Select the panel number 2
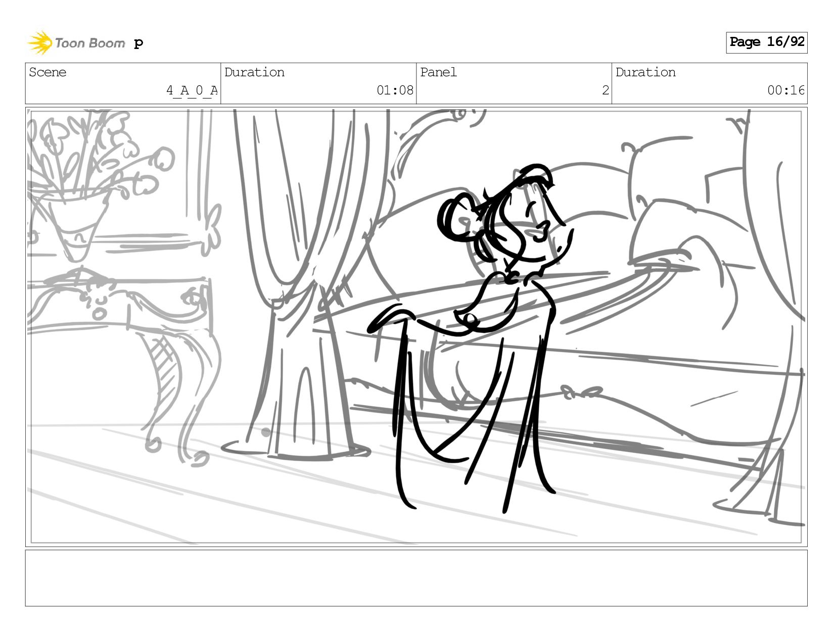The height and width of the screenshot is (644, 834). (605, 90)
